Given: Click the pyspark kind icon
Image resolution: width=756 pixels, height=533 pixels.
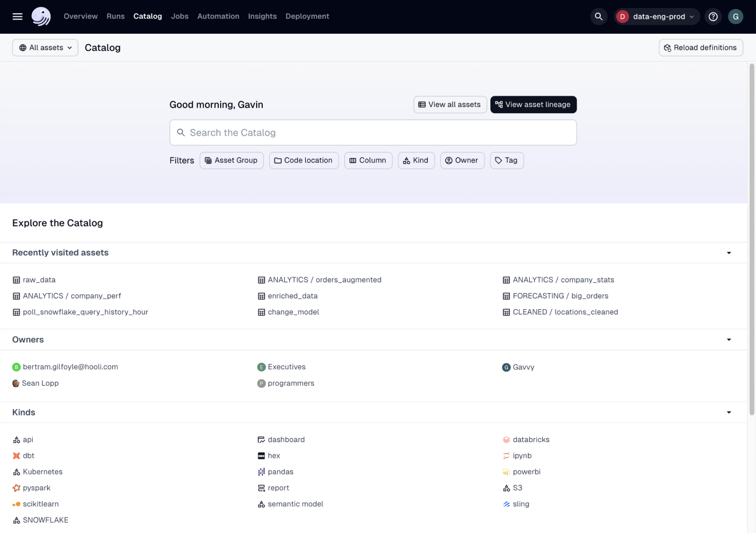Looking at the screenshot, I should coord(15,487).
